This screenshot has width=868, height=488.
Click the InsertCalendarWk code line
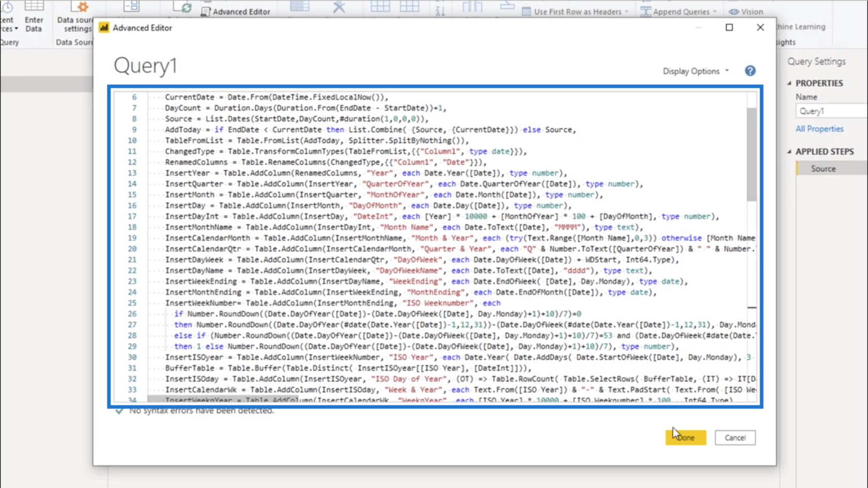coord(460,390)
